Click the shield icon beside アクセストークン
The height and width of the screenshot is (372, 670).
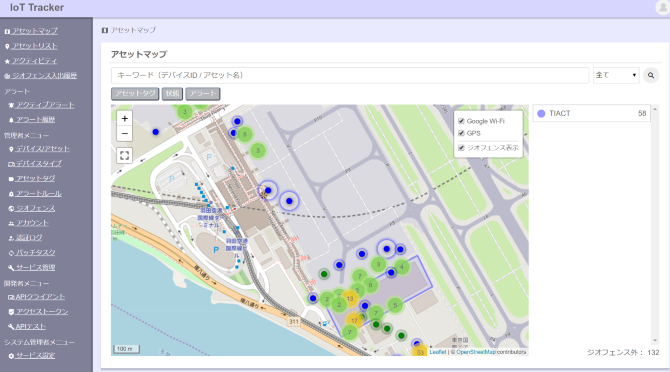point(11,312)
